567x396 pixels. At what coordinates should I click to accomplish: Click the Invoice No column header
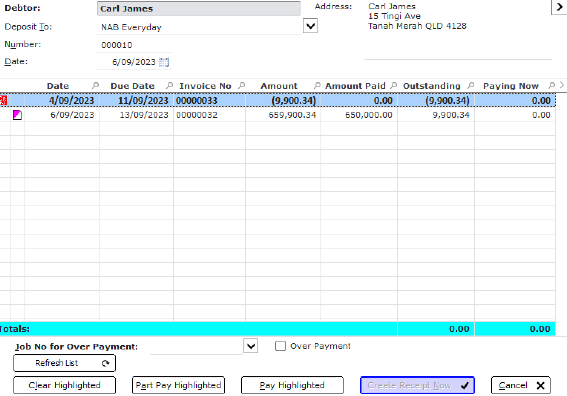click(205, 86)
